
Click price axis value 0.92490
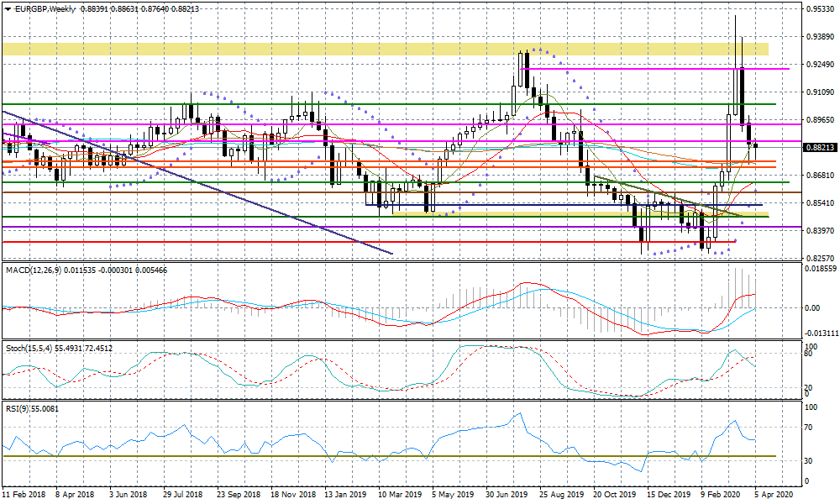click(x=821, y=65)
